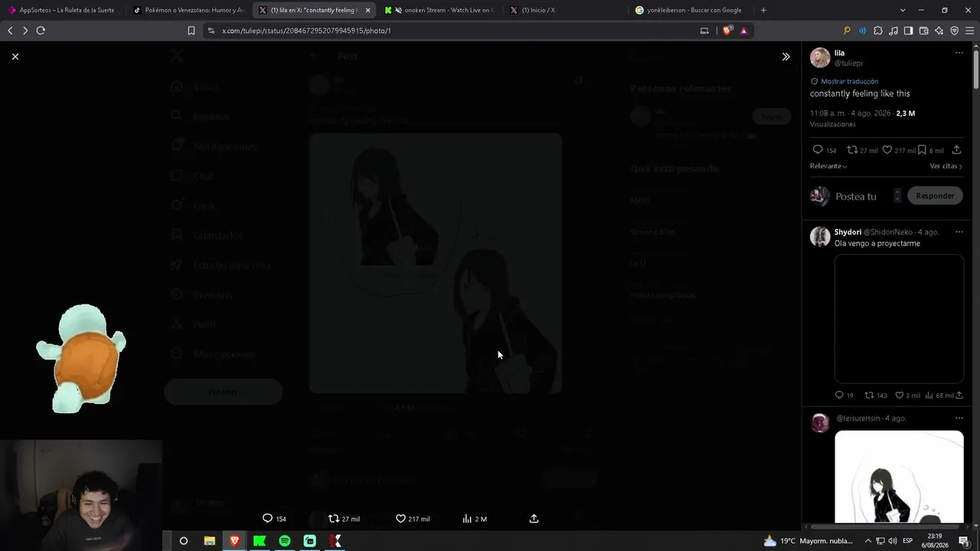Open lila's profile avatar
The width and height of the screenshot is (980, 551).
(x=820, y=57)
